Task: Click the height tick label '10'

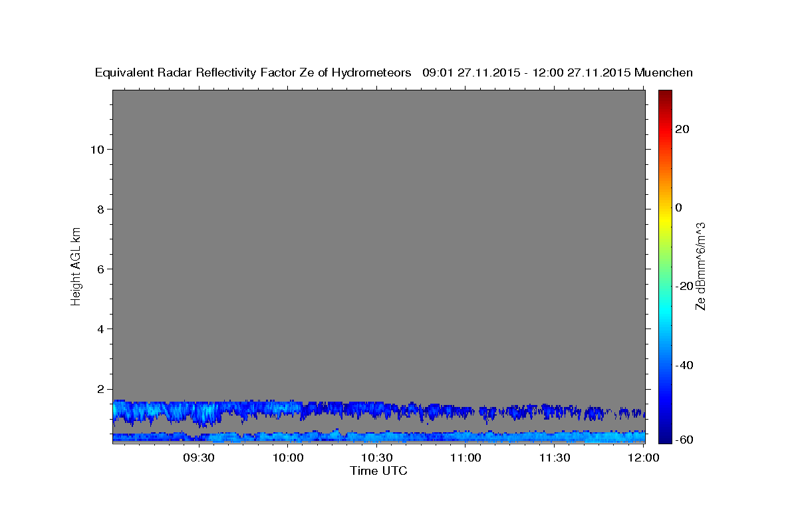Action: [96, 149]
